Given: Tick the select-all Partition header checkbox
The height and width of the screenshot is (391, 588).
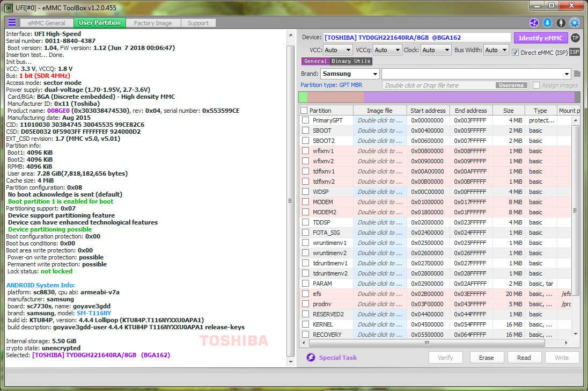Looking at the screenshot, I should click(304, 110).
